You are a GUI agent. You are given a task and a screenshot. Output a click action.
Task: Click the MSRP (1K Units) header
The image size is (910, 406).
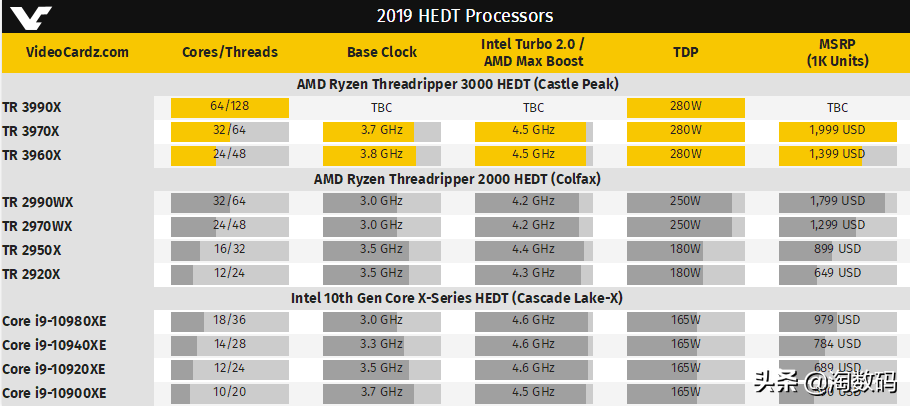tap(837, 52)
